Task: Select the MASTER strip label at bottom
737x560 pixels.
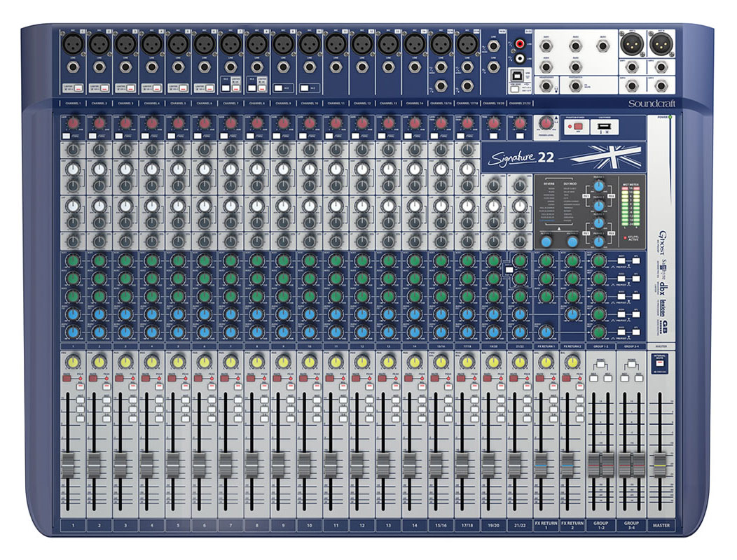Action: click(x=661, y=525)
